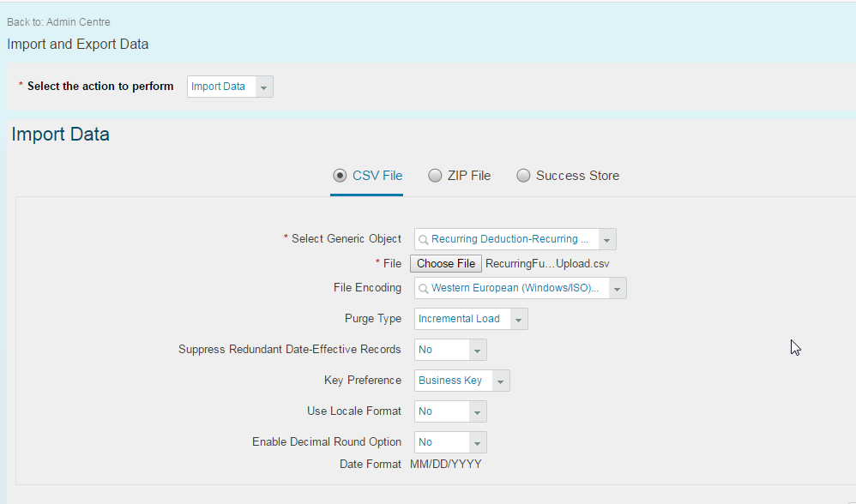Viewport: 856px width, 504px height.
Task: Click the No value for Enable Decimal Round Option
Action: click(x=425, y=442)
